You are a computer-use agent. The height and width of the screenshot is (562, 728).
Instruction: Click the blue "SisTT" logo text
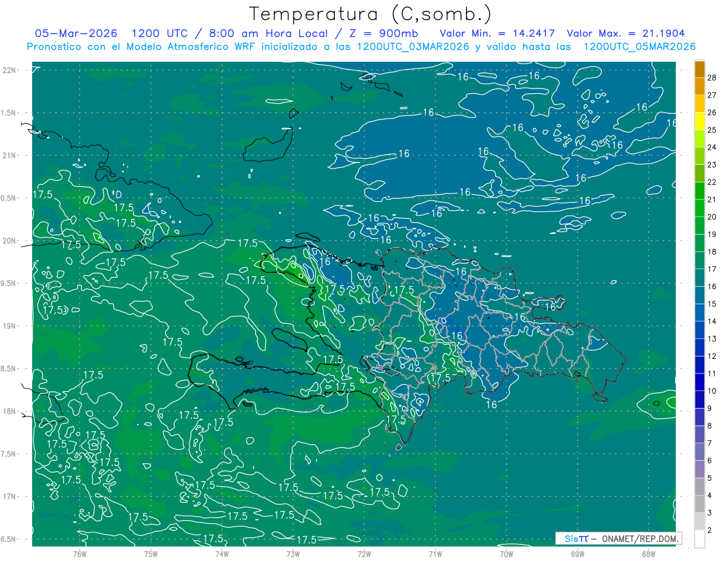click(x=576, y=538)
